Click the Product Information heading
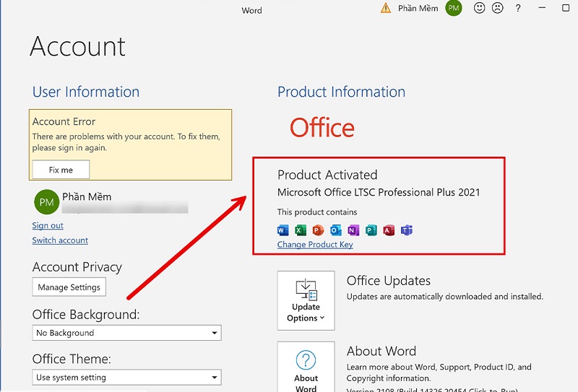The width and height of the screenshot is (578, 392). [x=341, y=92]
